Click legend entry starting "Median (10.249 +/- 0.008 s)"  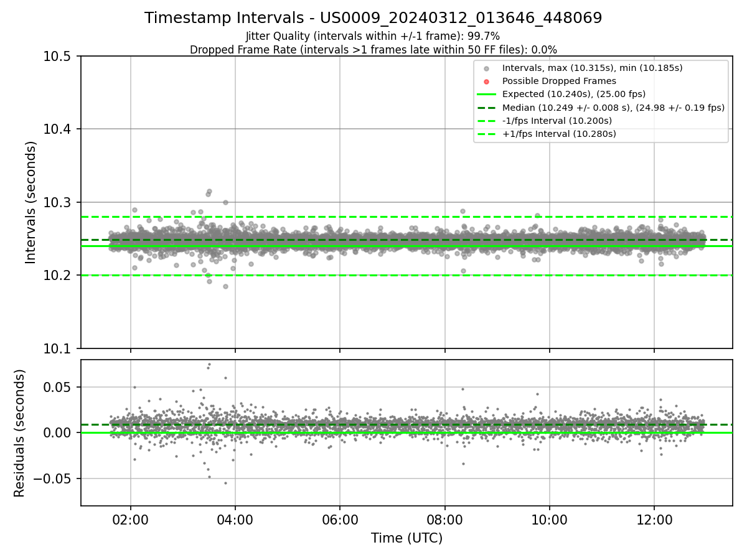click(613, 107)
